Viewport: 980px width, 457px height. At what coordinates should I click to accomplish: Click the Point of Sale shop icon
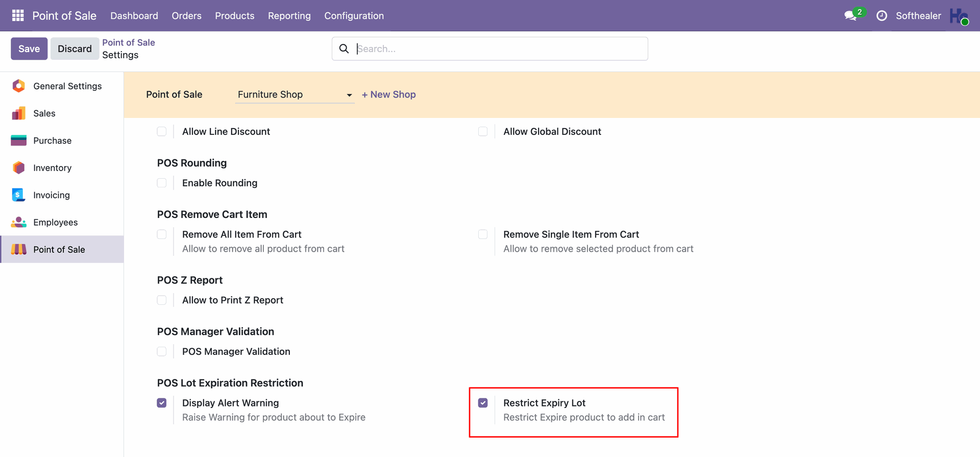point(19,249)
